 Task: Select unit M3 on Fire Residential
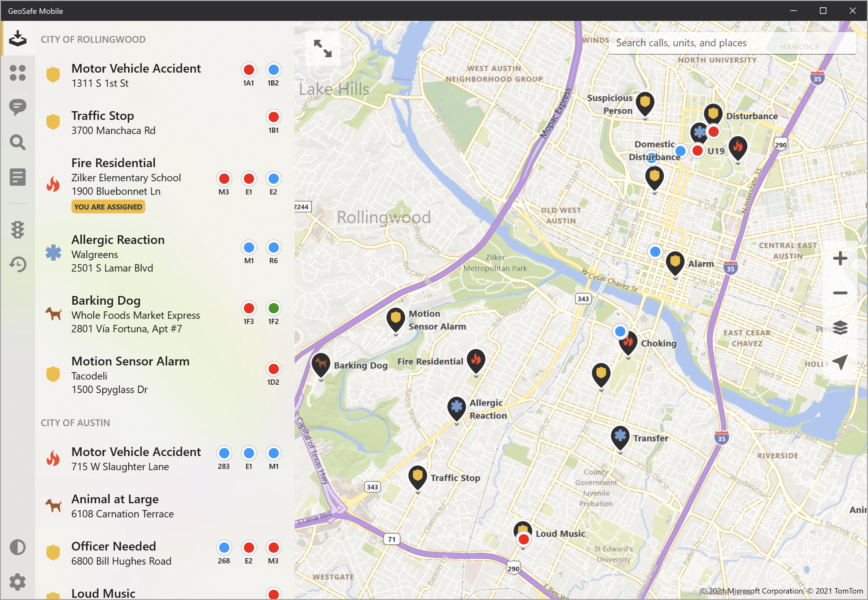(x=224, y=179)
